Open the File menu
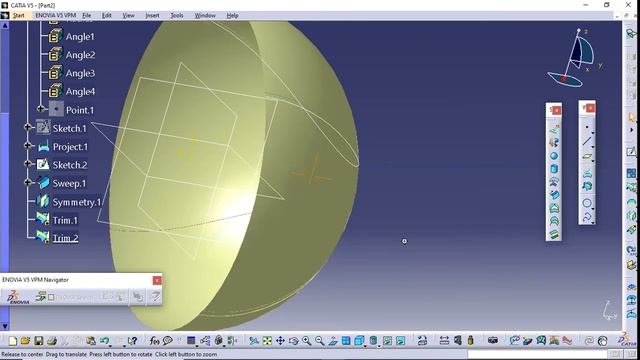640x360 pixels. 87,16
